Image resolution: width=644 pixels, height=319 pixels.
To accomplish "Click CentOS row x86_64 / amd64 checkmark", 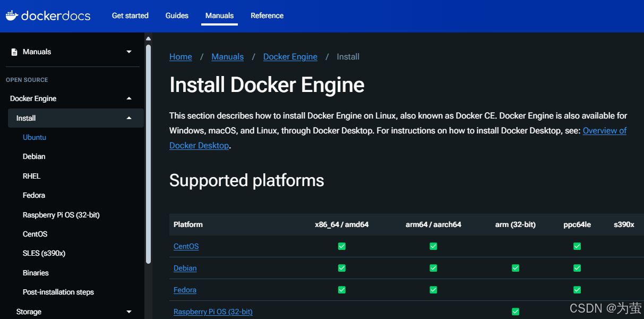I will pos(342,246).
